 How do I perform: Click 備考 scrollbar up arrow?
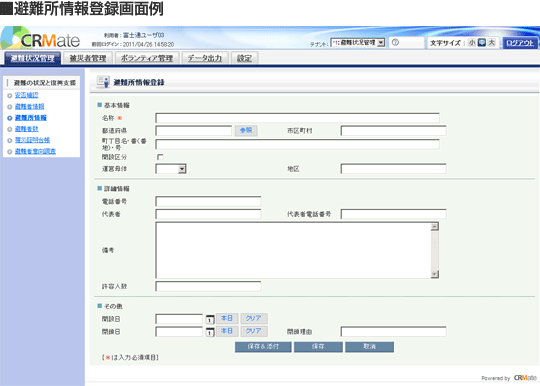point(435,226)
